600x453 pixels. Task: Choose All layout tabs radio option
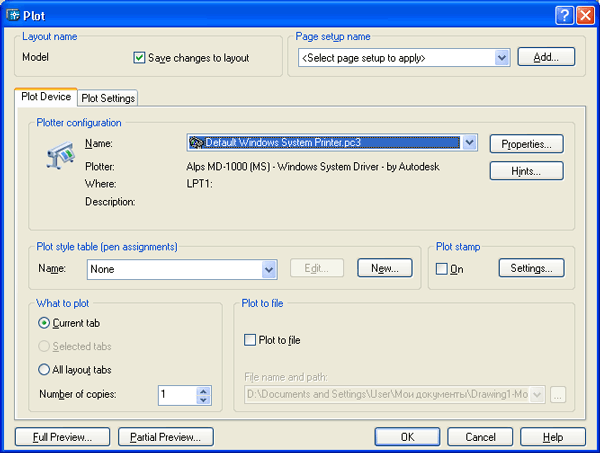pos(44,369)
